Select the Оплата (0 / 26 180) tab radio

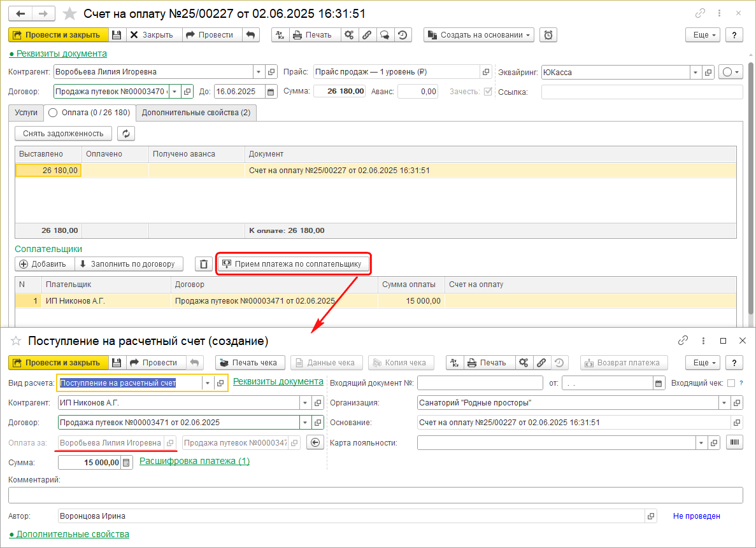click(x=53, y=113)
